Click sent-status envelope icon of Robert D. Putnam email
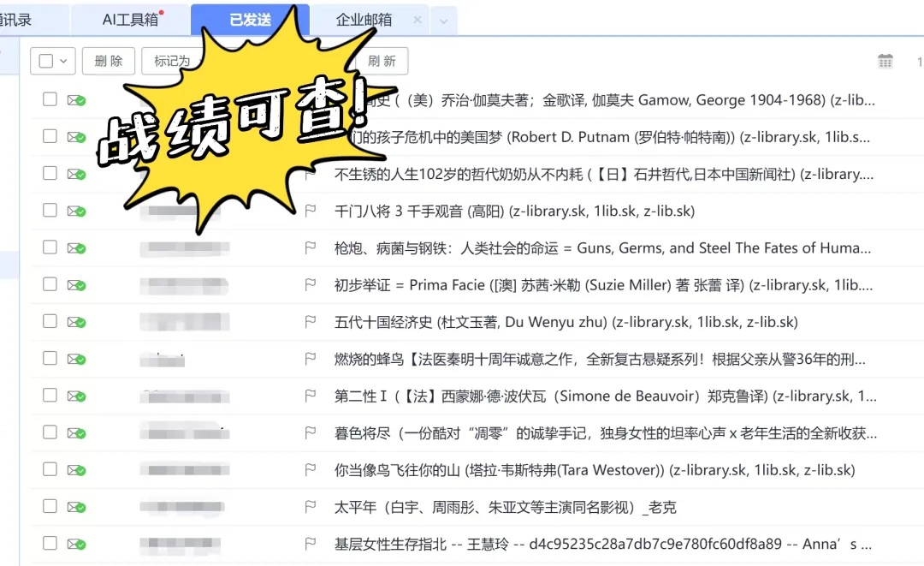Viewport: 924px width, 566px height. coord(76,137)
